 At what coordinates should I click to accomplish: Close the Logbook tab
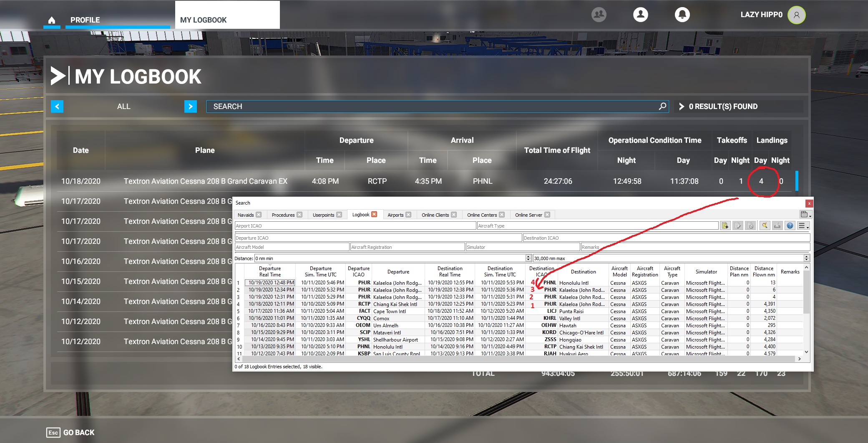[x=375, y=214]
